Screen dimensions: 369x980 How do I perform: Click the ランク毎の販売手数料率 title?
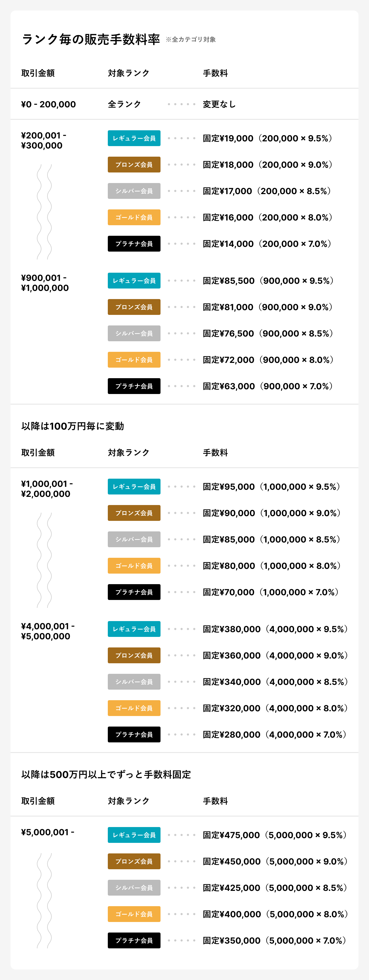pos(90,39)
